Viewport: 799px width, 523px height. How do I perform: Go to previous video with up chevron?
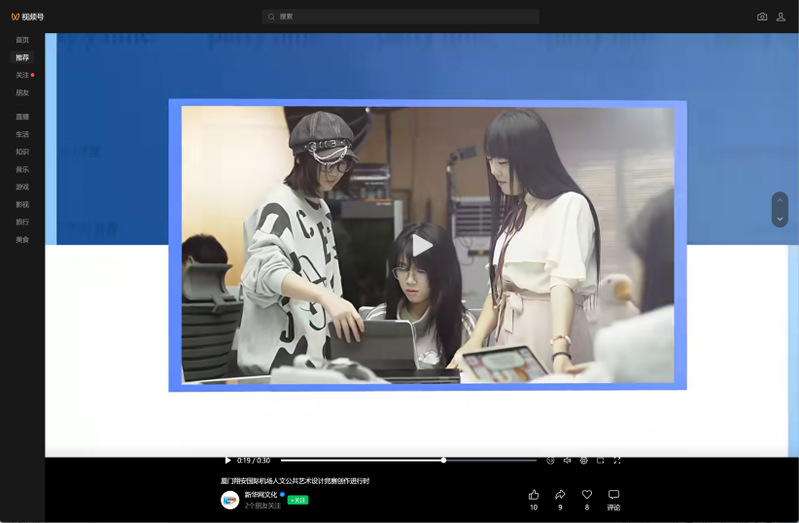tap(780, 201)
